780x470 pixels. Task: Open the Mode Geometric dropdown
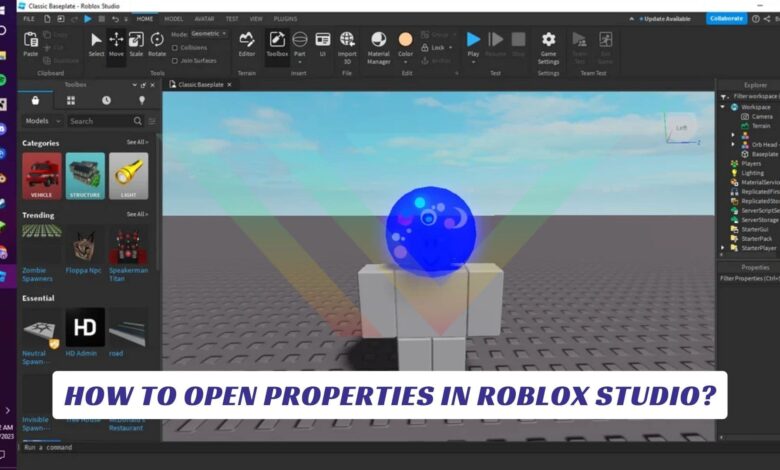[209, 34]
